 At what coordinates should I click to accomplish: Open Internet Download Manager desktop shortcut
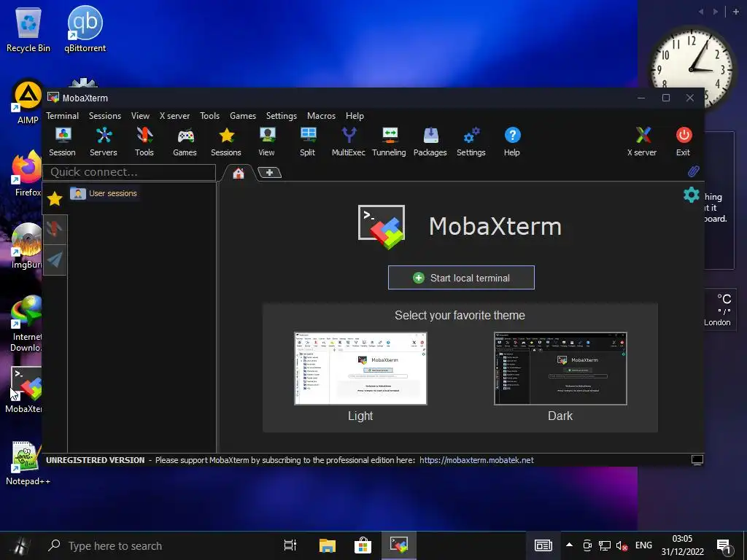(x=27, y=324)
